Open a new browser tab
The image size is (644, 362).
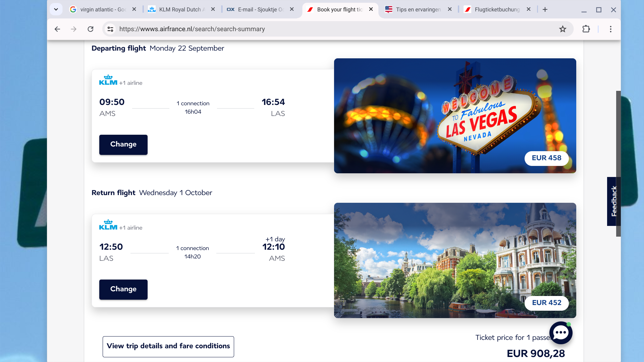pos(545,9)
